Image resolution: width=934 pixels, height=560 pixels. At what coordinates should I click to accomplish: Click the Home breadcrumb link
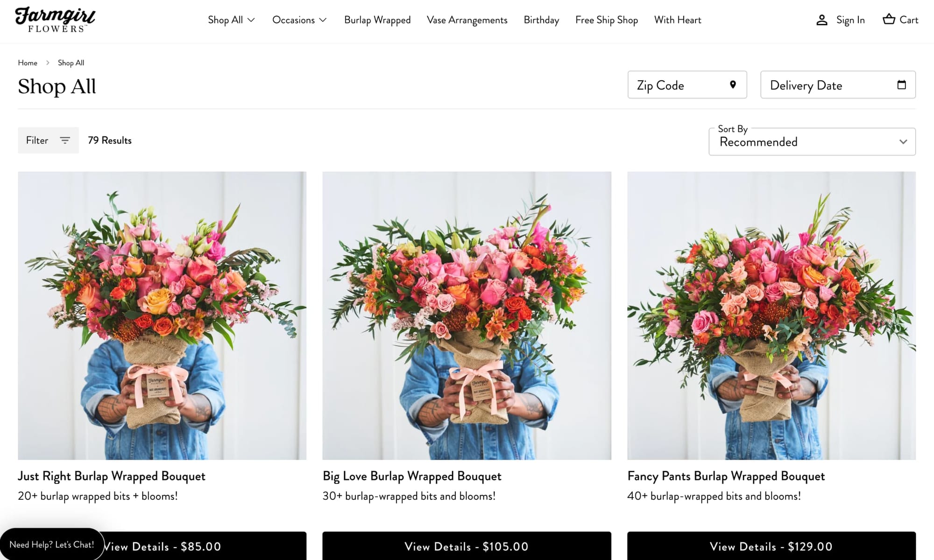pos(28,63)
